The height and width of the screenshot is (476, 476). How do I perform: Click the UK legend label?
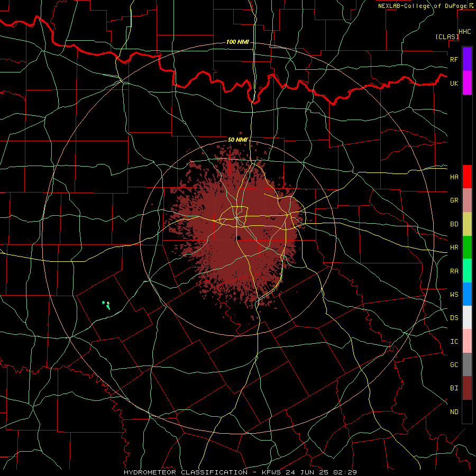(x=454, y=83)
